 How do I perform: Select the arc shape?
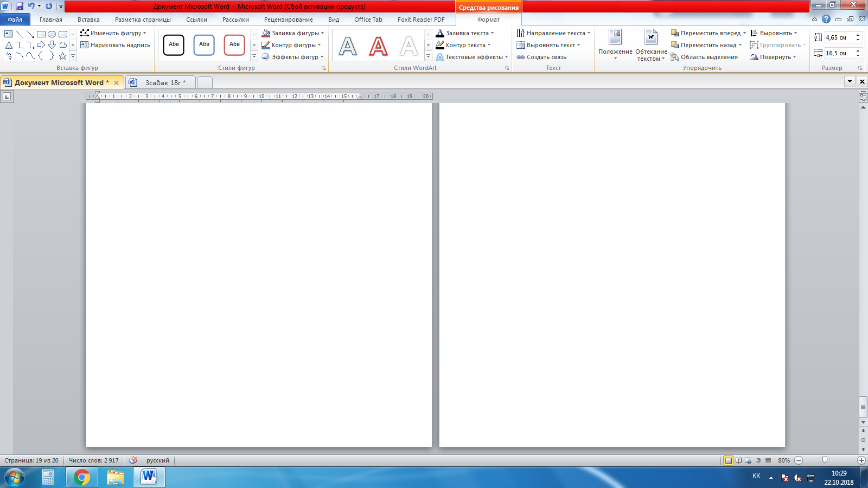click(x=20, y=56)
